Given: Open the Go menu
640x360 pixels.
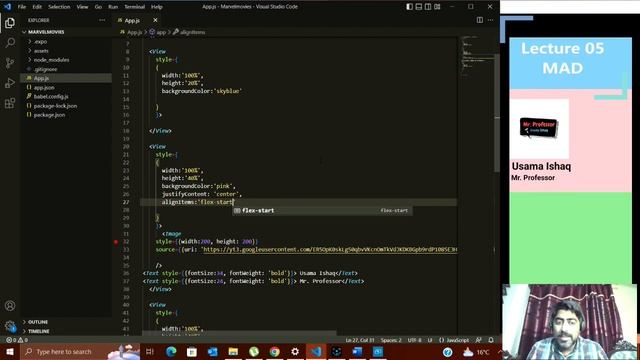Looking at the screenshot, I should click(98, 7).
